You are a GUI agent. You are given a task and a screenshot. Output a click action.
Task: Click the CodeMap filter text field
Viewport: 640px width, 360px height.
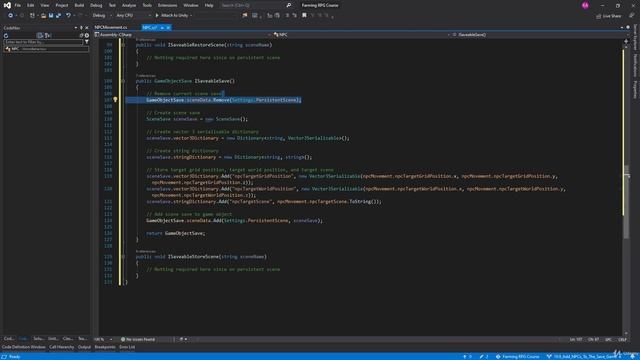point(43,42)
